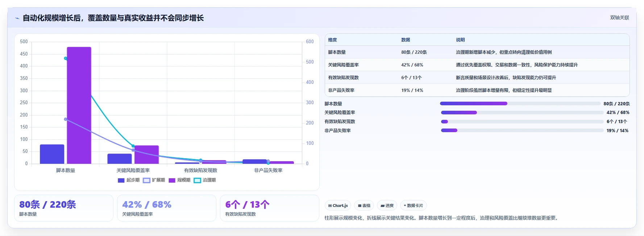Click the blue 非产品失败率 bar

[x=255, y=162]
